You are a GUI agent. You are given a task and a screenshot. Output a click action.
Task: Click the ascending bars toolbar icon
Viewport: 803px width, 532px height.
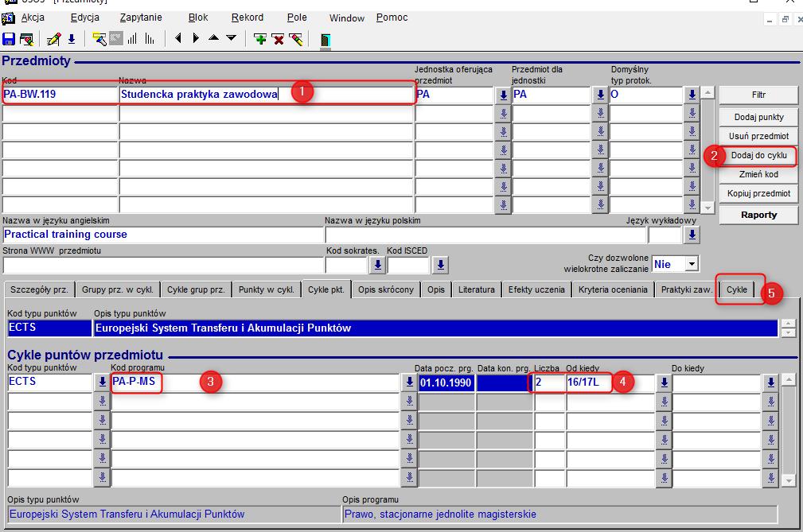(133, 39)
